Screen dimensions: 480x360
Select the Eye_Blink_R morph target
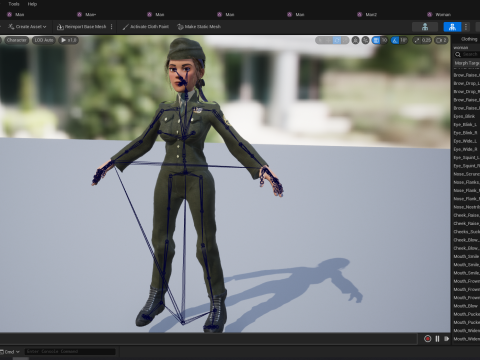[x=465, y=133]
